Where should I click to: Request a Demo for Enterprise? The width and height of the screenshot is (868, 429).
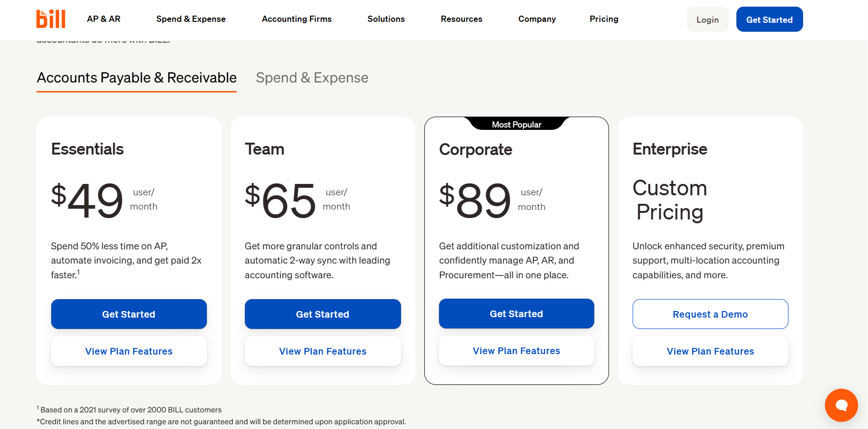[710, 314]
